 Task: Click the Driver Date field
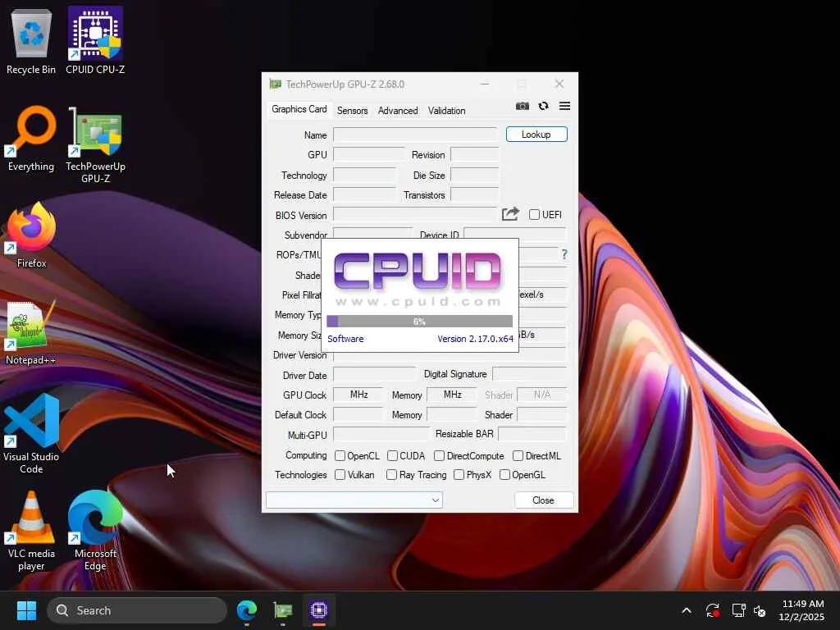(x=374, y=374)
